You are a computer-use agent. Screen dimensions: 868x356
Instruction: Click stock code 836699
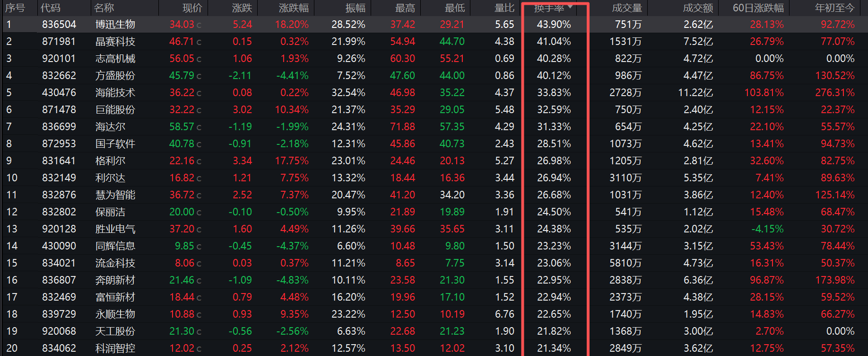tap(59, 127)
